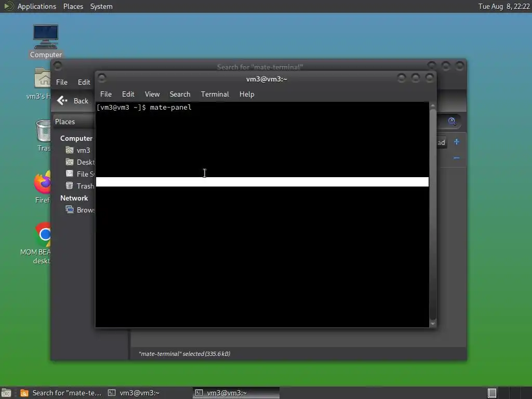The image size is (532, 399).
Task: Open the System menu in top panel
Action: point(101,6)
